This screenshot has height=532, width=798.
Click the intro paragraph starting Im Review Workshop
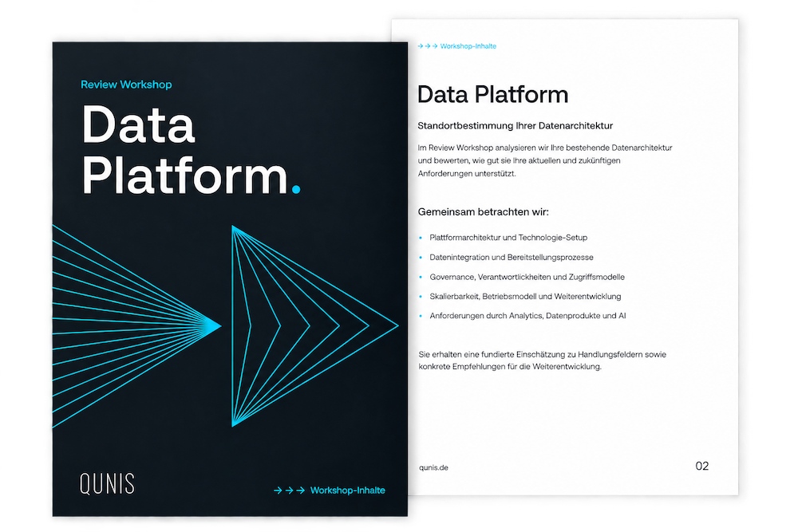tap(545, 160)
